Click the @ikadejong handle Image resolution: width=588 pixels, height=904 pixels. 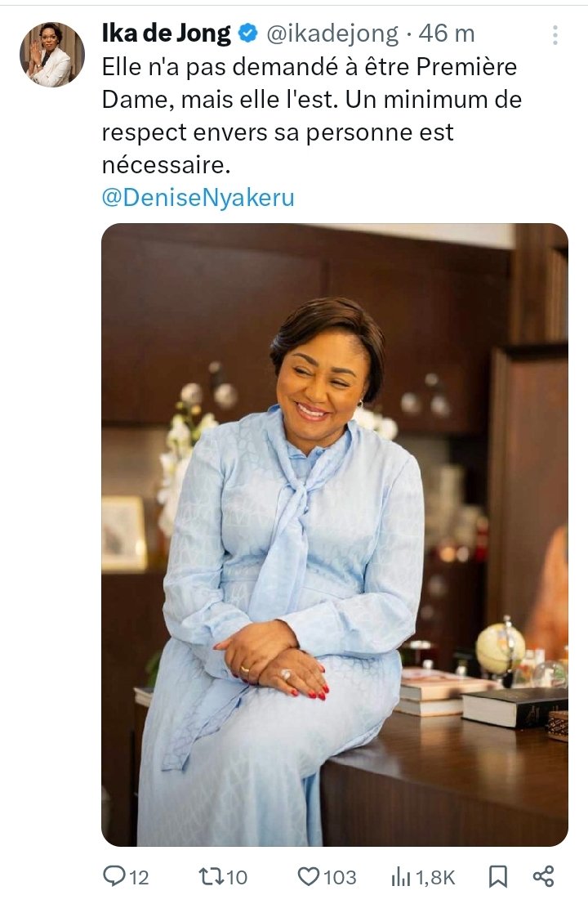(332, 34)
